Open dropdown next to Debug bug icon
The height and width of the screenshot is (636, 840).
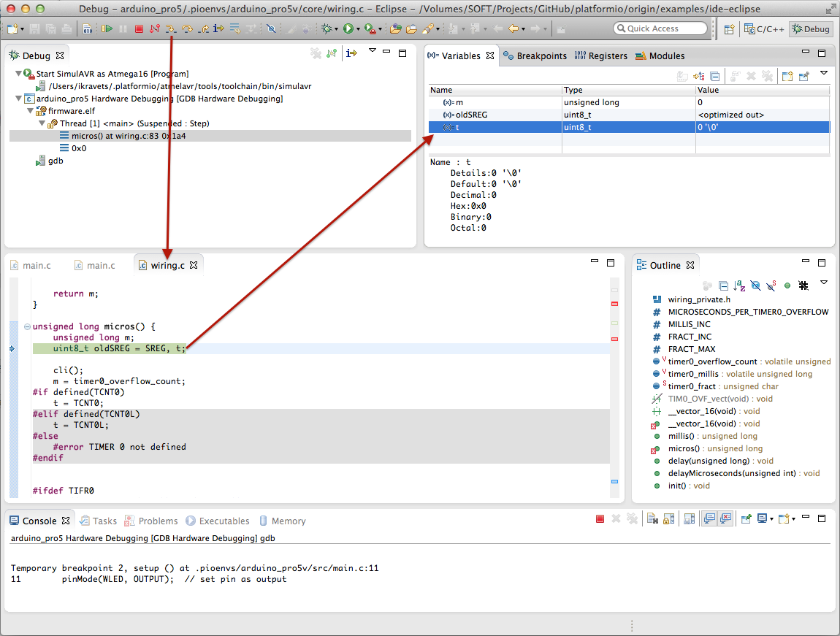(x=336, y=29)
